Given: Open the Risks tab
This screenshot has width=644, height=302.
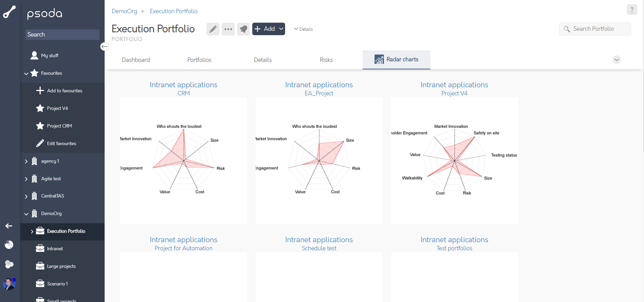Looking at the screenshot, I should tap(326, 60).
